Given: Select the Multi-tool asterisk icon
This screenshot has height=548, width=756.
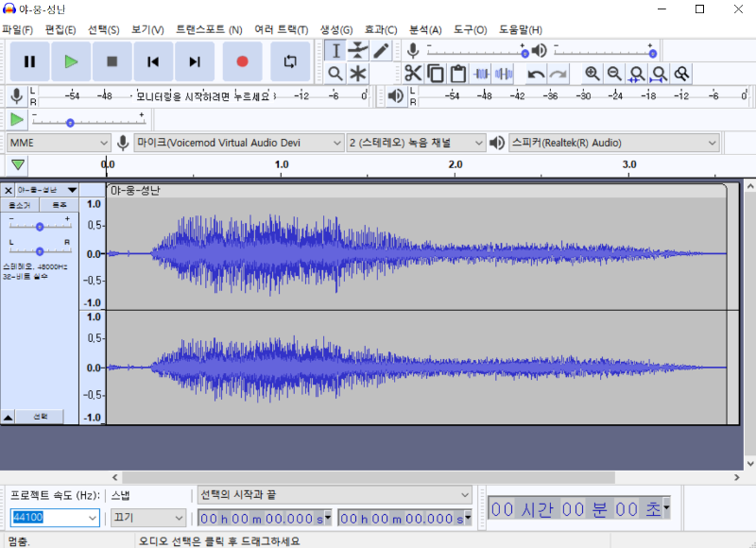Looking at the screenshot, I should (358, 74).
